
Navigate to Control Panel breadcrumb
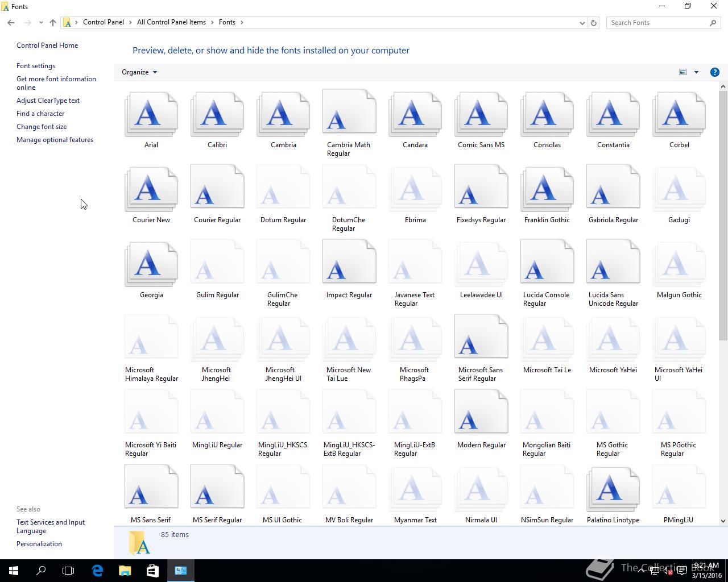point(104,22)
